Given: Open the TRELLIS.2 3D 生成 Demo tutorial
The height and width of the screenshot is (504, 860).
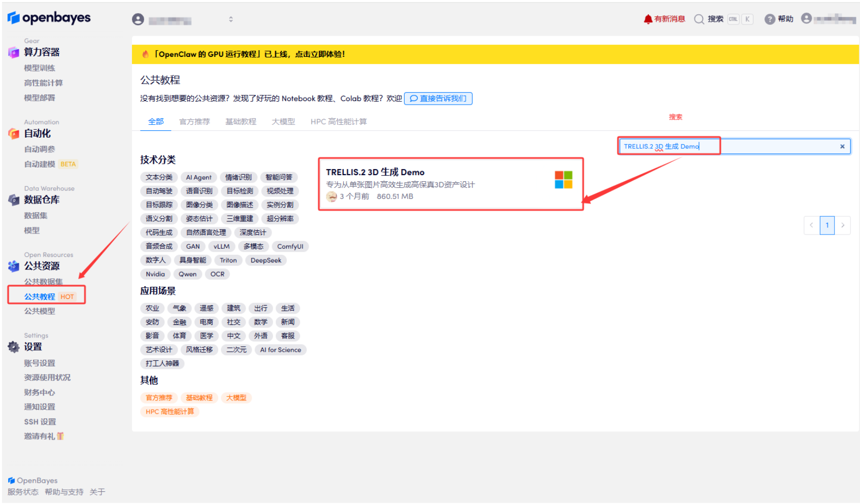Looking at the screenshot, I should pyautogui.click(x=451, y=184).
